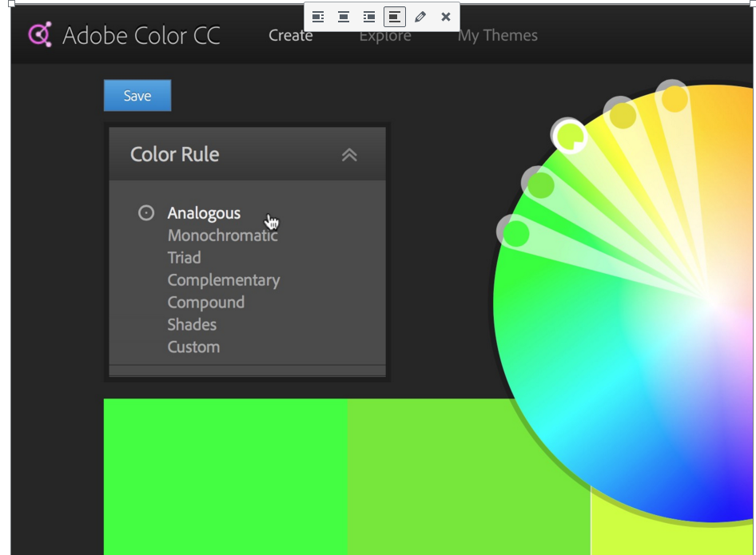Screen dimensions: 756x555
Task: Click the Adobe Color CC logo icon
Action: pos(40,35)
